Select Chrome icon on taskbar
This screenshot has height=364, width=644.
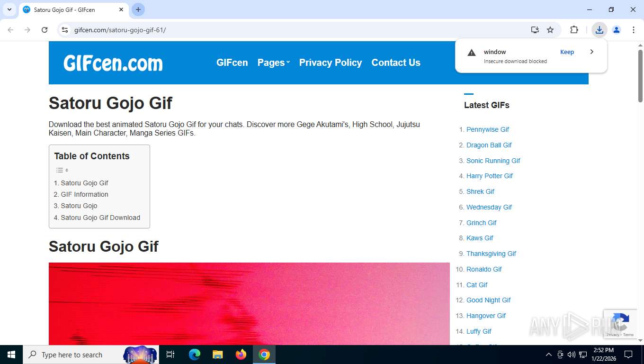(x=264, y=355)
